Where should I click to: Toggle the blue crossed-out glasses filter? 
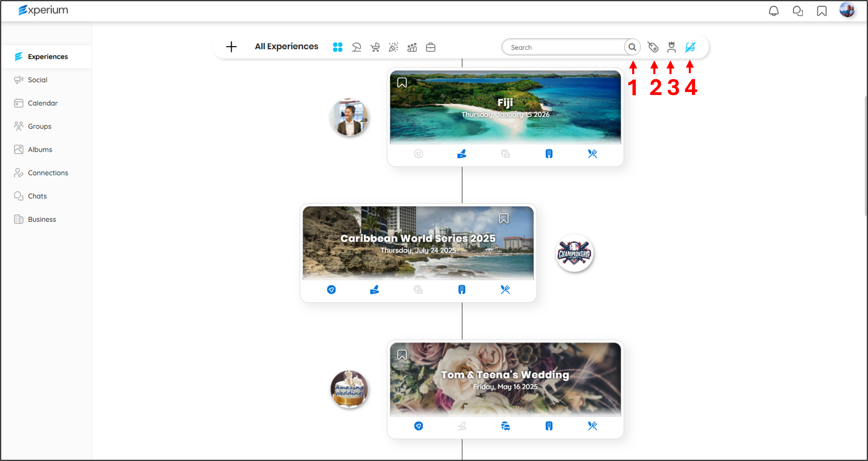coord(690,47)
